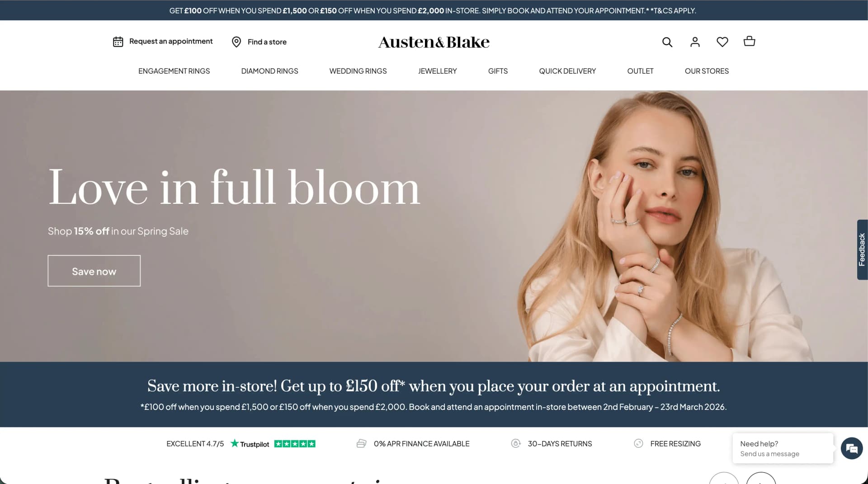The image size is (868, 484).
Task: View wishlist via heart icon
Action: point(722,42)
